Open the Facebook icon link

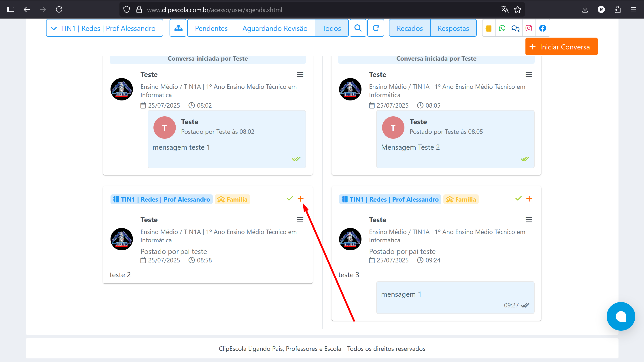point(542,28)
